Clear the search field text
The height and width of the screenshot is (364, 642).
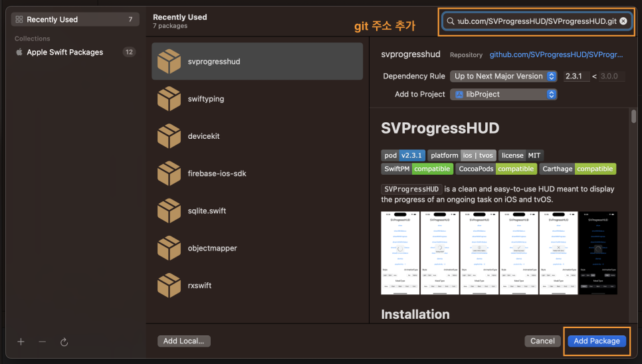pos(623,21)
